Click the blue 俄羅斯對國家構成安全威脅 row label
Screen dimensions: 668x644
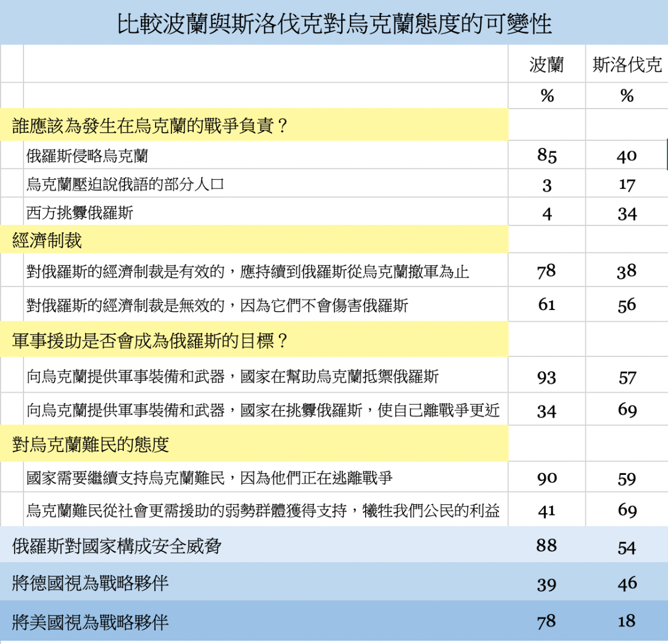pyautogui.click(x=117, y=547)
